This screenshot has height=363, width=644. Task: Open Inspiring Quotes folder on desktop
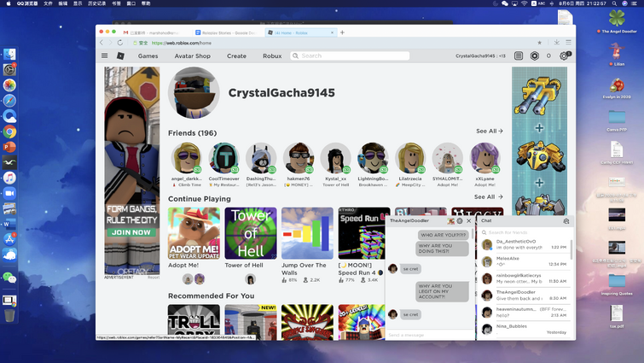pyautogui.click(x=617, y=284)
